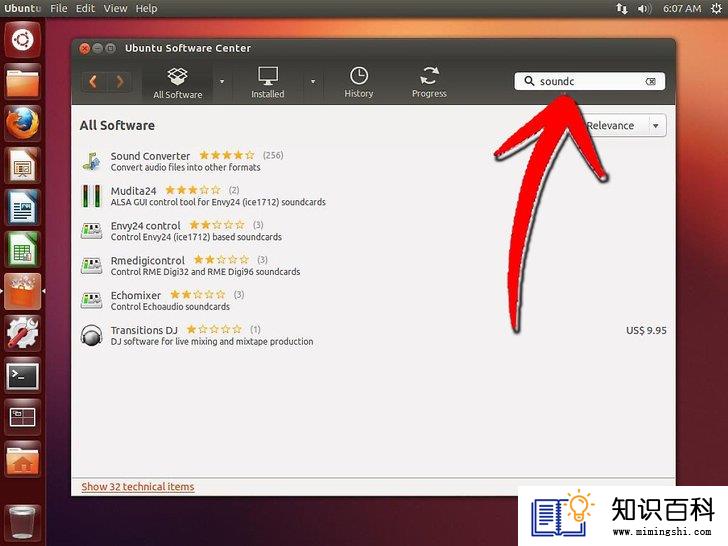Viewport: 728px width, 546px height.
Task: Click the Show 32 technical items link
Action: [138, 487]
